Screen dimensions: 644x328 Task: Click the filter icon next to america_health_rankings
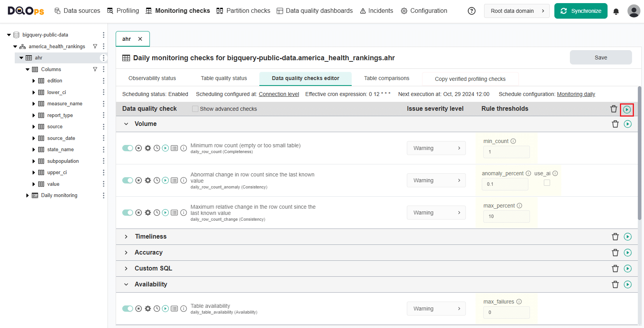[95, 46]
